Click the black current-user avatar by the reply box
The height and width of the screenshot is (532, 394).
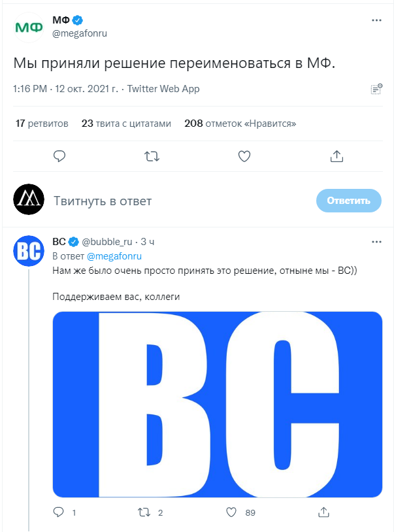29,200
